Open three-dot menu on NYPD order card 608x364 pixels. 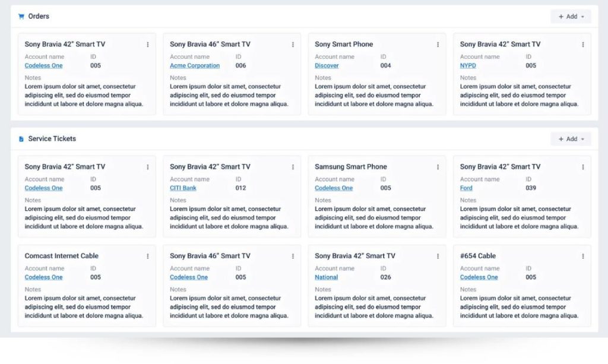tap(583, 45)
